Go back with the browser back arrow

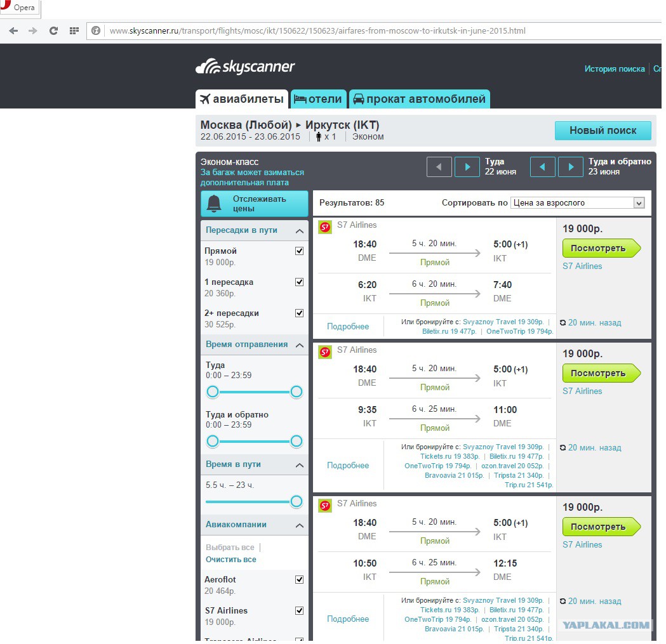pos(13,30)
